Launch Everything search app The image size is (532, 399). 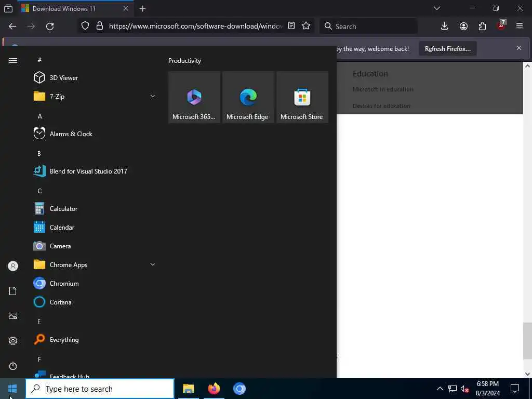(95, 340)
